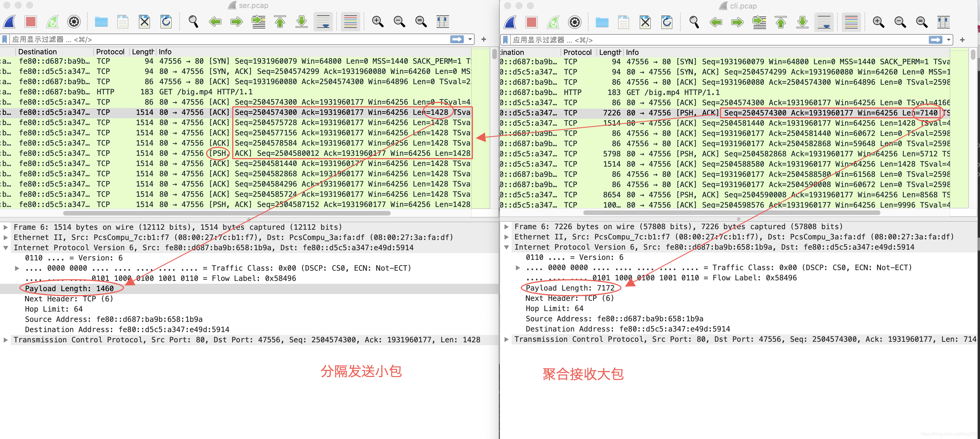
Task: Stop capture red square in cli.pcap window
Action: pyautogui.click(x=532, y=22)
